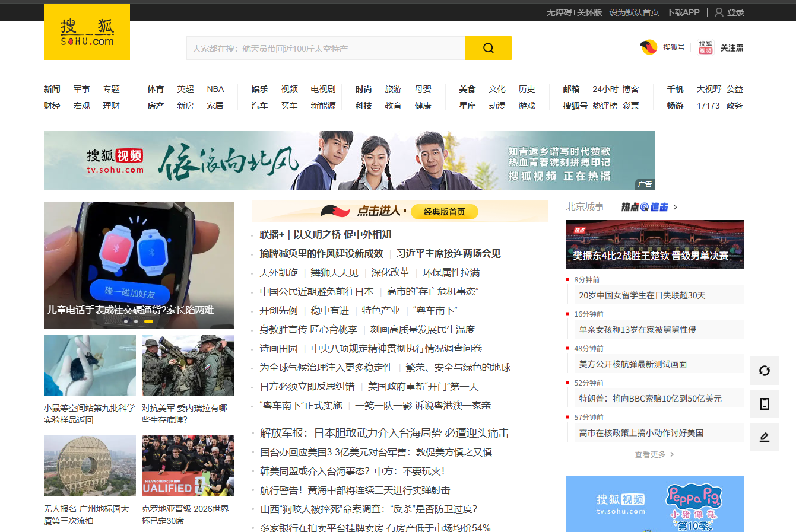This screenshot has height=532, width=796.
Task: Open the 时尚 channel
Action: (x=363, y=89)
